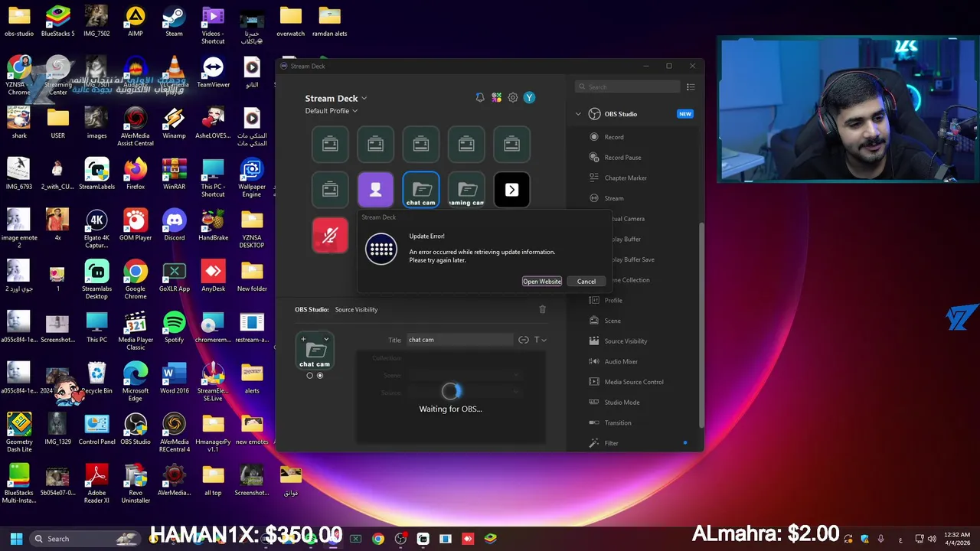Open OBS Studio desktop shortcut
This screenshot has height=551, width=980.
coord(136,429)
